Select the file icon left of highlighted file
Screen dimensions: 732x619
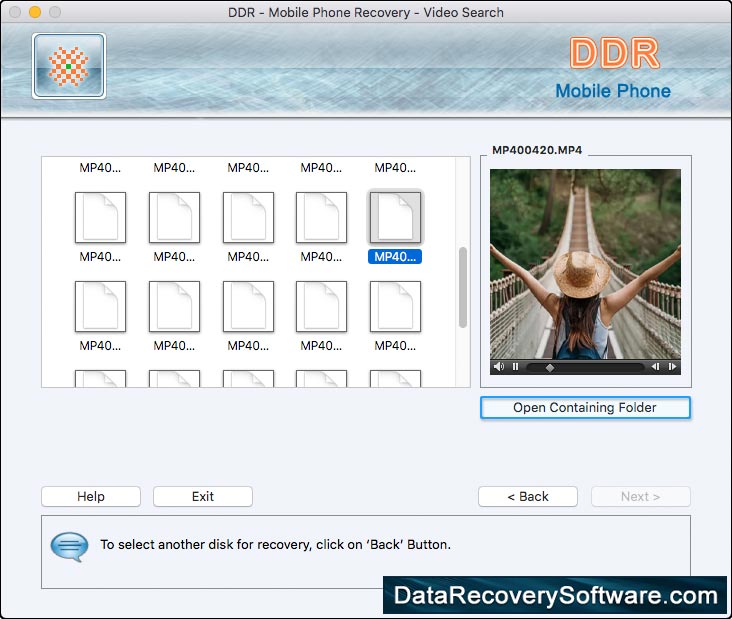(x=321, y=218)
